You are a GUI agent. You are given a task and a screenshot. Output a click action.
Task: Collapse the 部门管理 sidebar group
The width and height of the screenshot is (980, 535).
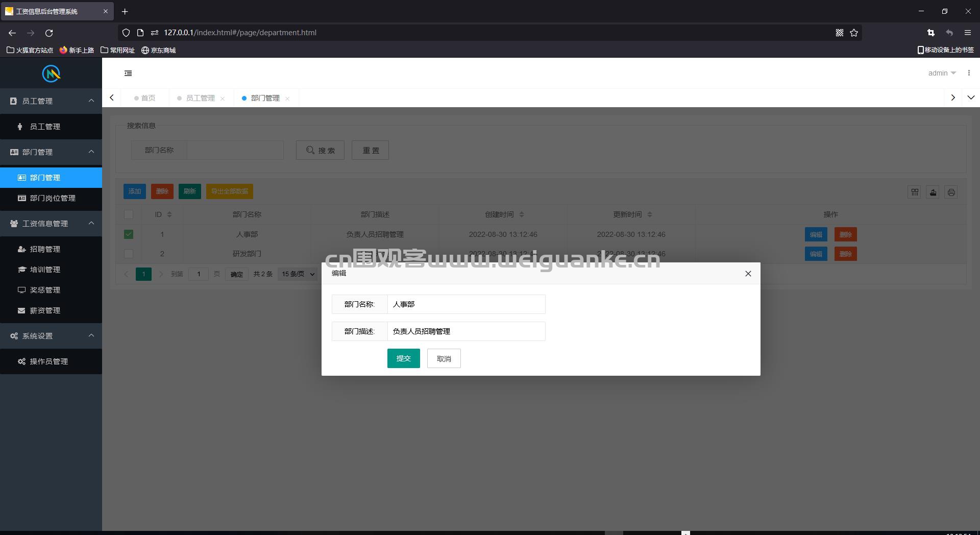pos(51,152)
